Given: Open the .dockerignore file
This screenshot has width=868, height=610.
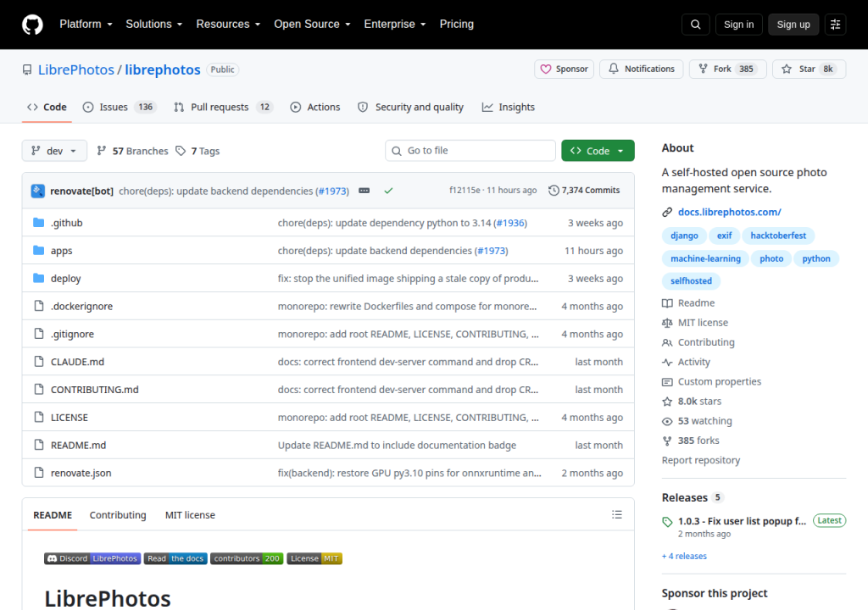Looking at the screenshot, I should 82,306.
